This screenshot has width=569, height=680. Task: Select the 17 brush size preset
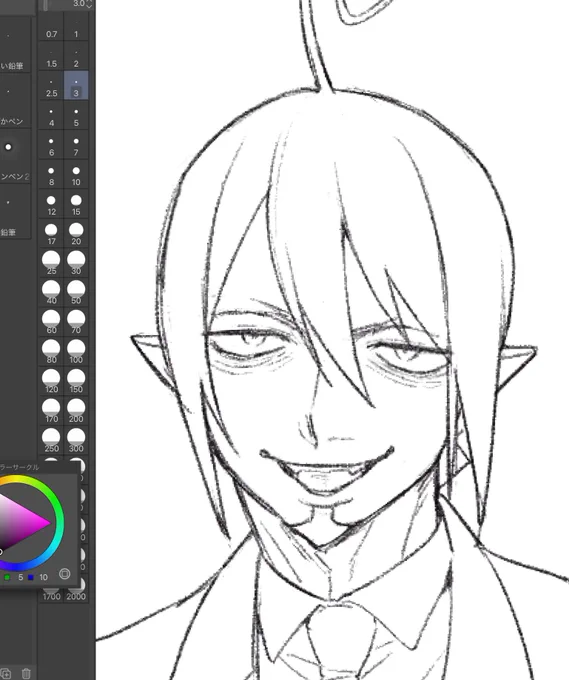[x=51, y=234]
